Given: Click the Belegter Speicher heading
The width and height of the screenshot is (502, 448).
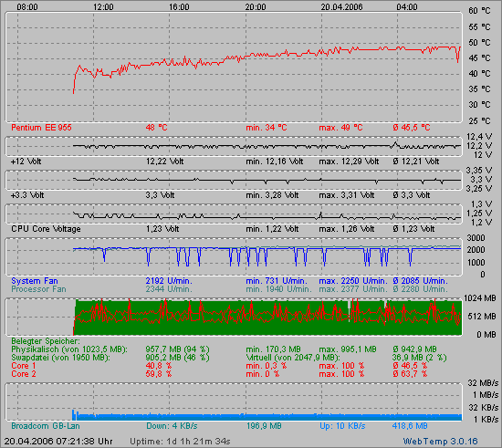Looking at the screenshot, I should click(46, 341).
